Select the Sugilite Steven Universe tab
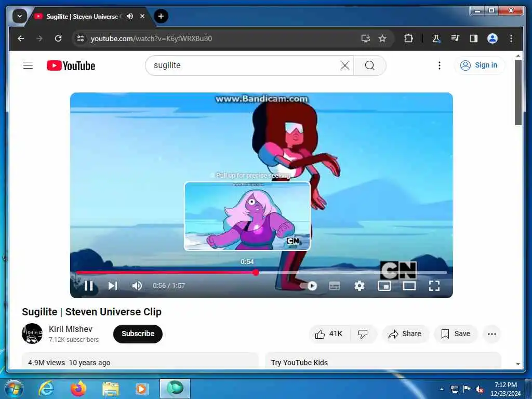Viewport: 532px width, 399px height. coord(82,16)
